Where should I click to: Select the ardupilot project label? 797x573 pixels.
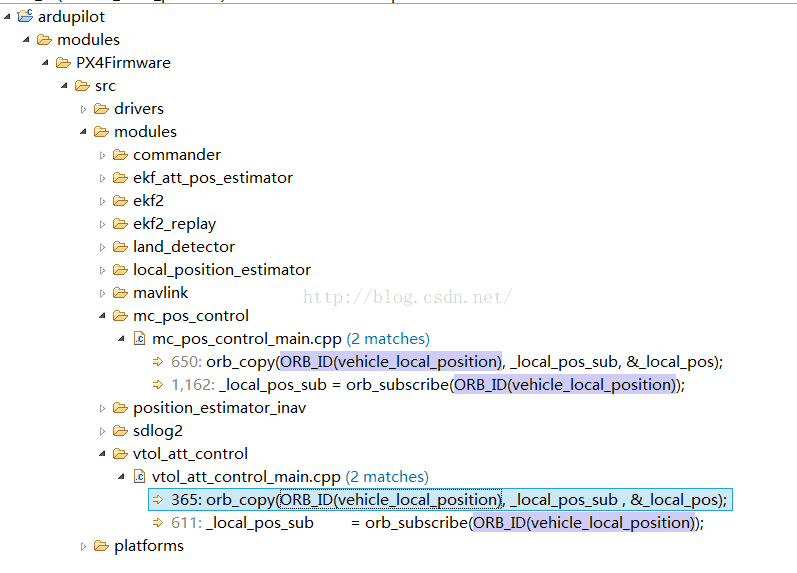pyautogui.click(x=71, y=17)
